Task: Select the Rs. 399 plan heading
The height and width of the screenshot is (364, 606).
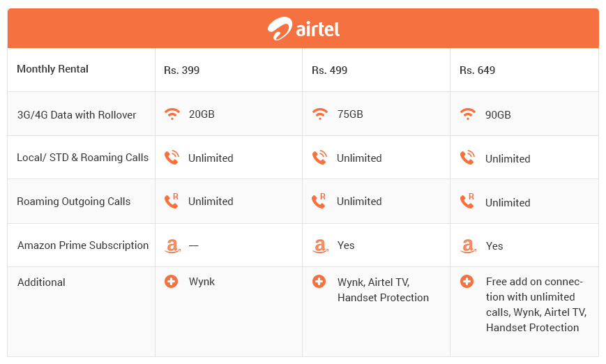Action: tap(181, 70)
